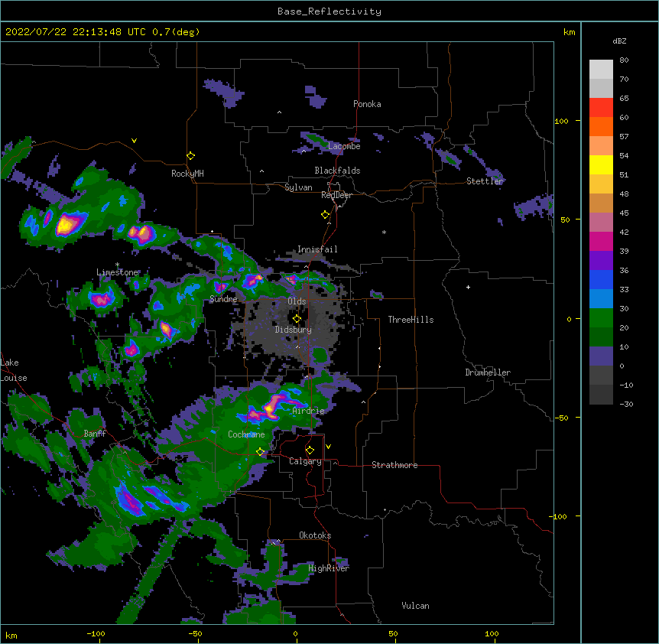Click the right axis 100 tick label
The image size is (659, 644).
click(561, 121)
